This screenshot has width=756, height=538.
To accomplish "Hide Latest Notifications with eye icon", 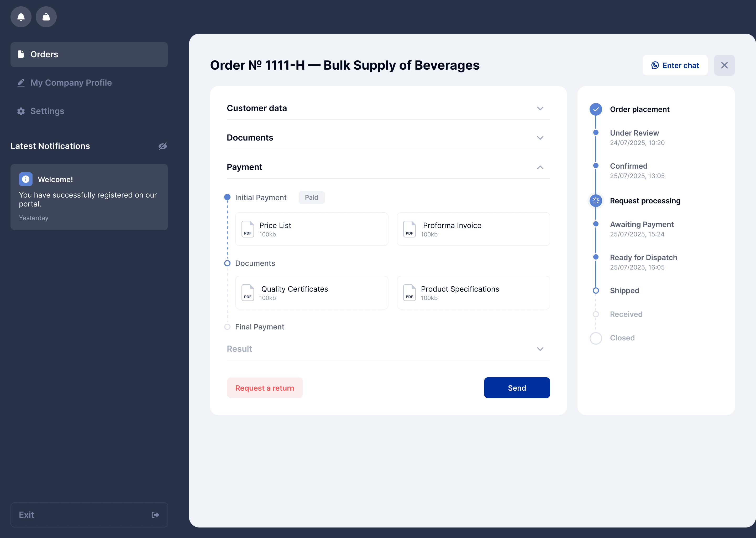I will coord(162,146).
